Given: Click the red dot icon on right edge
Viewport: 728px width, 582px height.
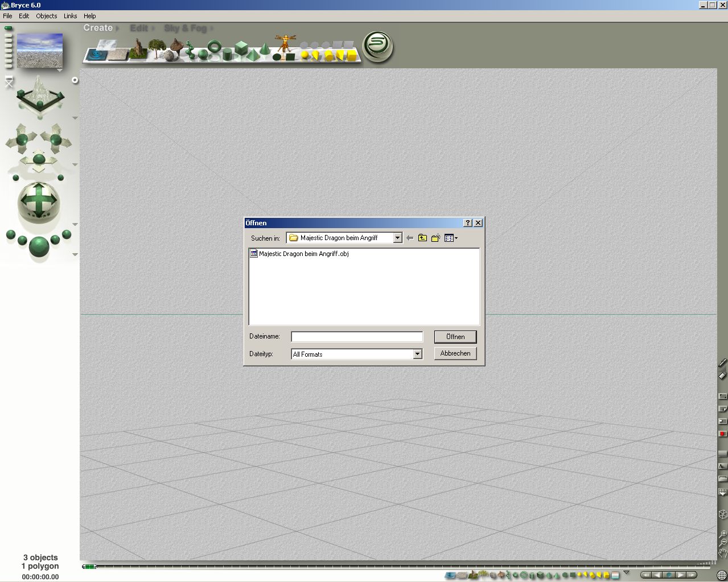Looking at the screenshot, I should (x=722, y=434).
